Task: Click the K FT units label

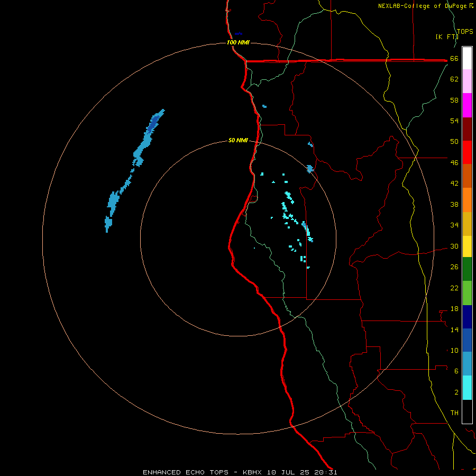Action: click(447, 36)
